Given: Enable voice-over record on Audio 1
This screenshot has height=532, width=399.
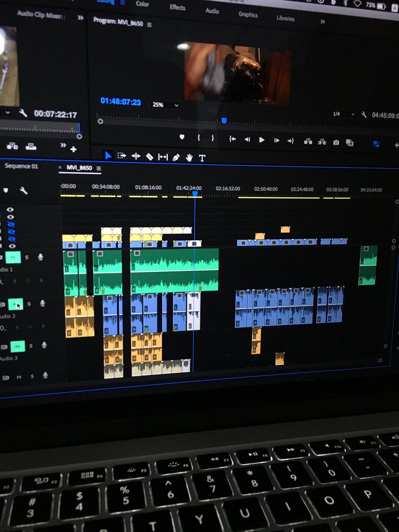Looking at the screenshot, I should [x=40, y=257].
